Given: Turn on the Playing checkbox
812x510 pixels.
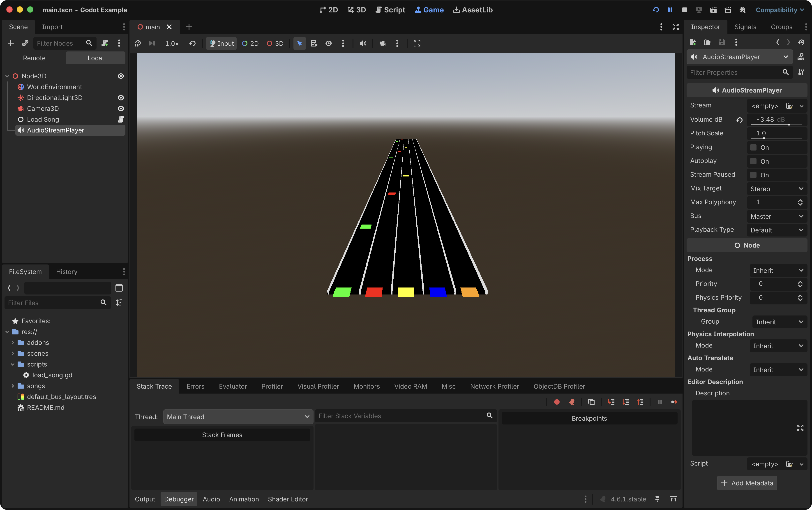Looking at the screenshot, I should coord(753,147).
